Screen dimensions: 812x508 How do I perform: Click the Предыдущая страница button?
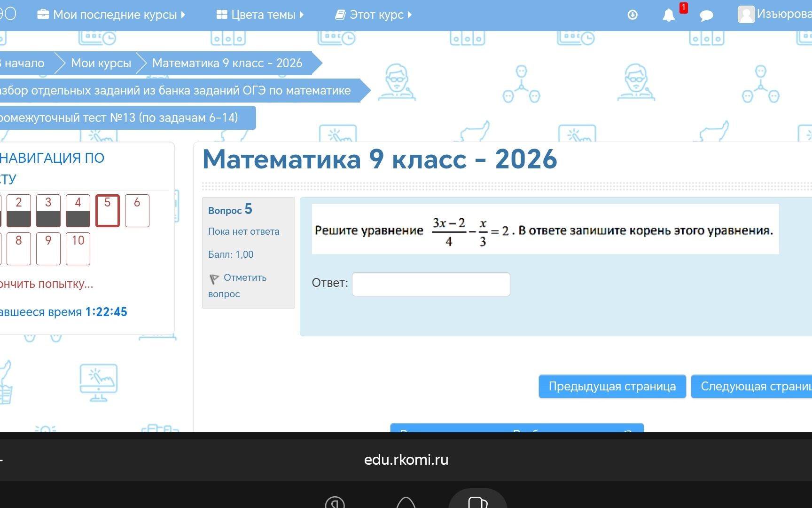pyautogui.click(x=612, y=386)
